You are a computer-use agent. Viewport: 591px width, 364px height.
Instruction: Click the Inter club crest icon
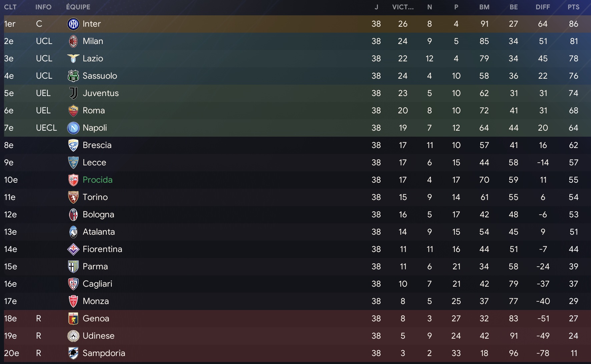click(73, 24)
